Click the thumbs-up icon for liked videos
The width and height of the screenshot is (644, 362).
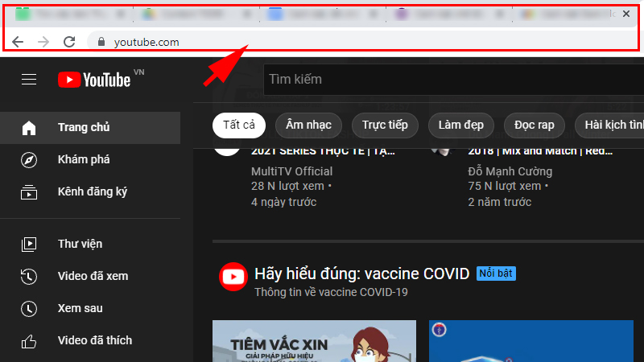29,341
